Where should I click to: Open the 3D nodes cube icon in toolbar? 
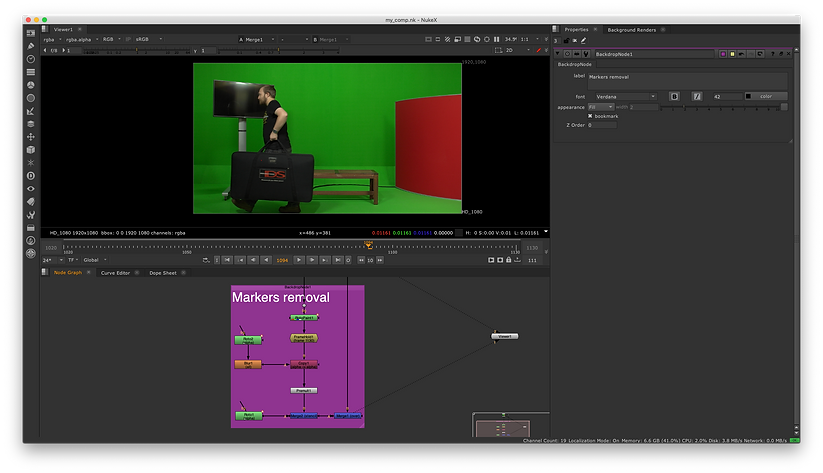pyautogui.click(x=31, y=150)
